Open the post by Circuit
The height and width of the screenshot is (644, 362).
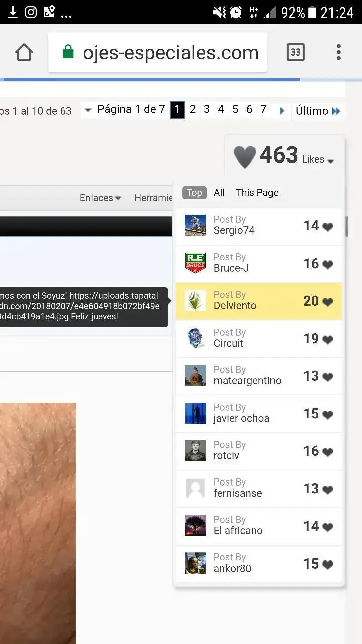[258, 339]
